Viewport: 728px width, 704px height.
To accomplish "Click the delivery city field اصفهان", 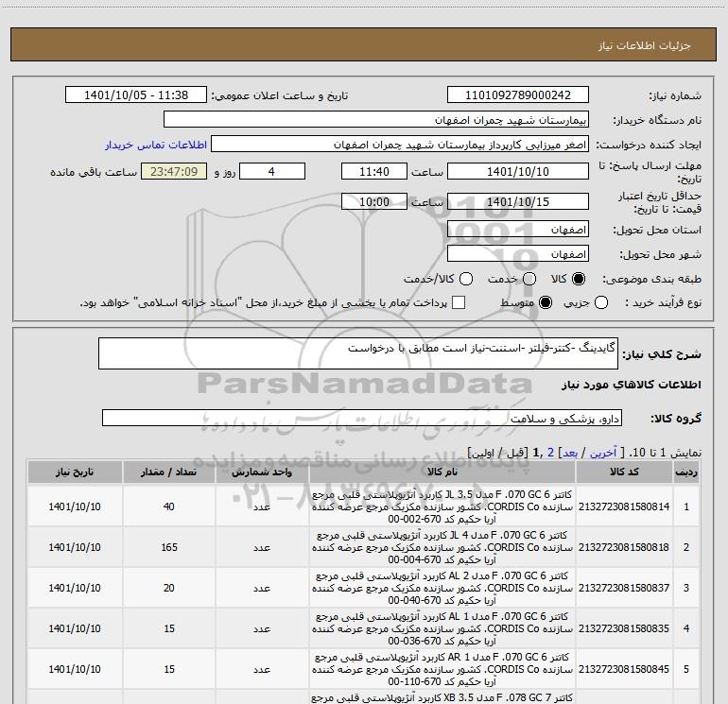I will click(518, 254).
